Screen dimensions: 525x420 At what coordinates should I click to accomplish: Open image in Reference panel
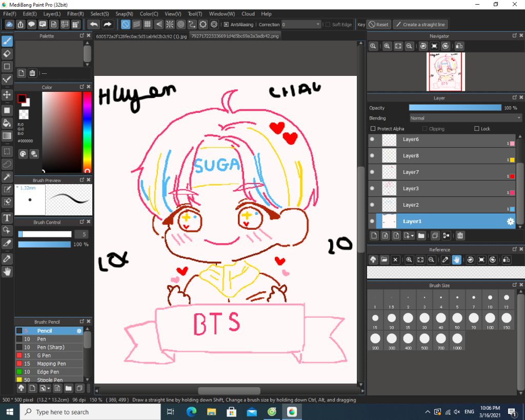[x=385, y=259]
